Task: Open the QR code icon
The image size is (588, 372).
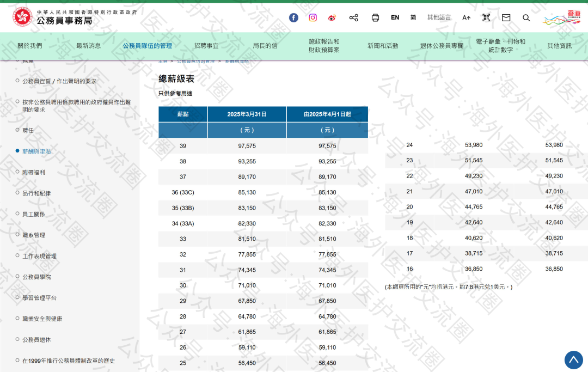Action: pos(486,17)
